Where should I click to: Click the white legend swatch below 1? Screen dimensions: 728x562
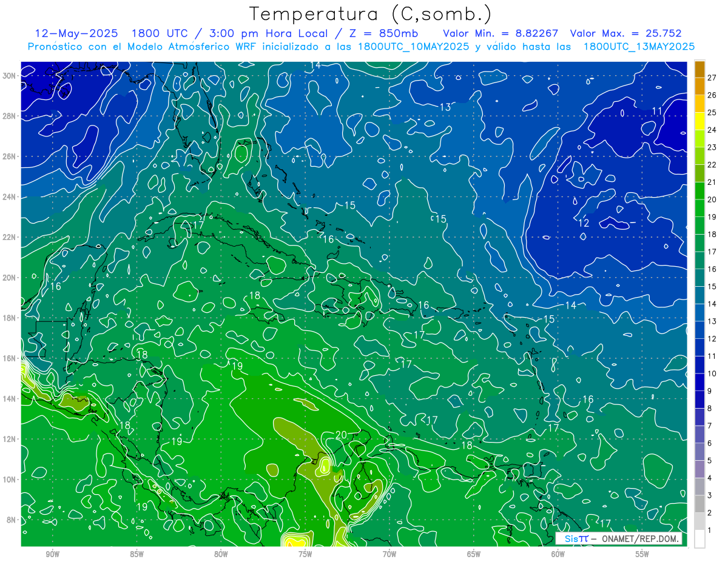(699, 539)
